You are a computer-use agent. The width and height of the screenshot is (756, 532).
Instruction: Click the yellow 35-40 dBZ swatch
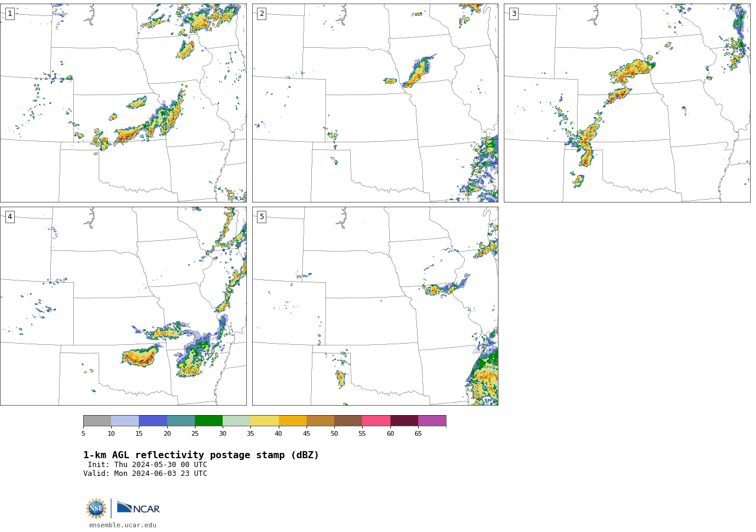(x=265, y=421)
